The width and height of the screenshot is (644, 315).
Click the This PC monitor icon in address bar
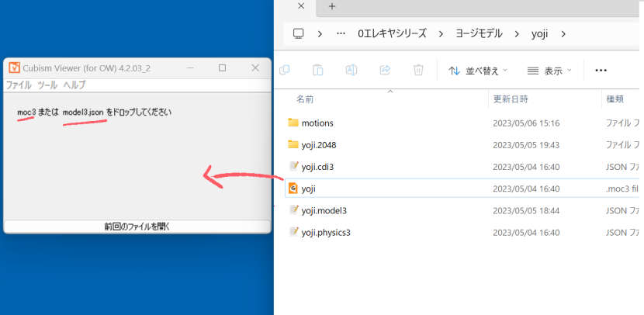click(x=299, y=33)
